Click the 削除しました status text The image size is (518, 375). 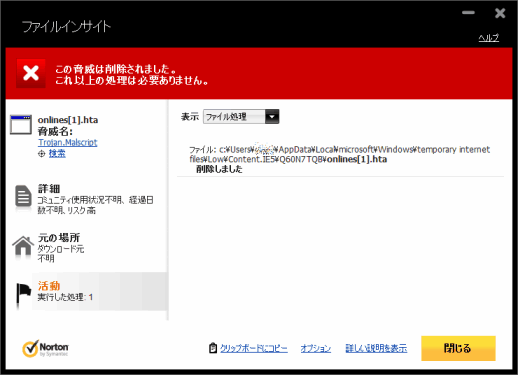click(x=219, y=169)
